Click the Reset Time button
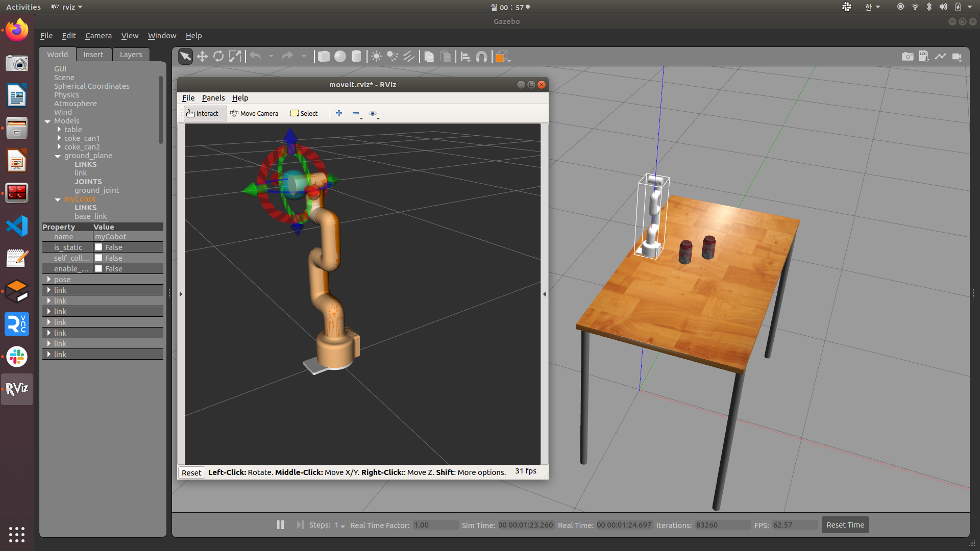Image resolution: width=980 pixels, height=551 pixels. [x=845, y=524]
